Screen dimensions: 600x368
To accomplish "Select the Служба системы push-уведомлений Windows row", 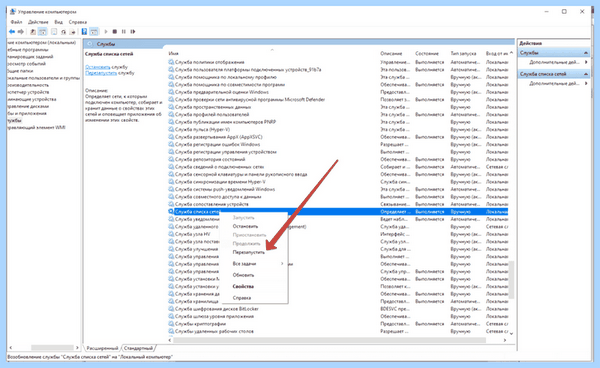I will (x=338, y=189).
